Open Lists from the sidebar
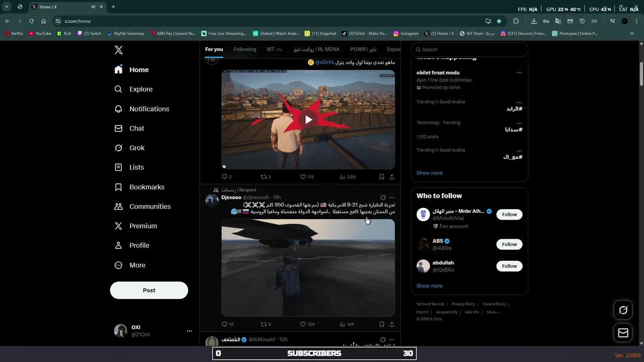644x362 pixels. tap(129, 167)
